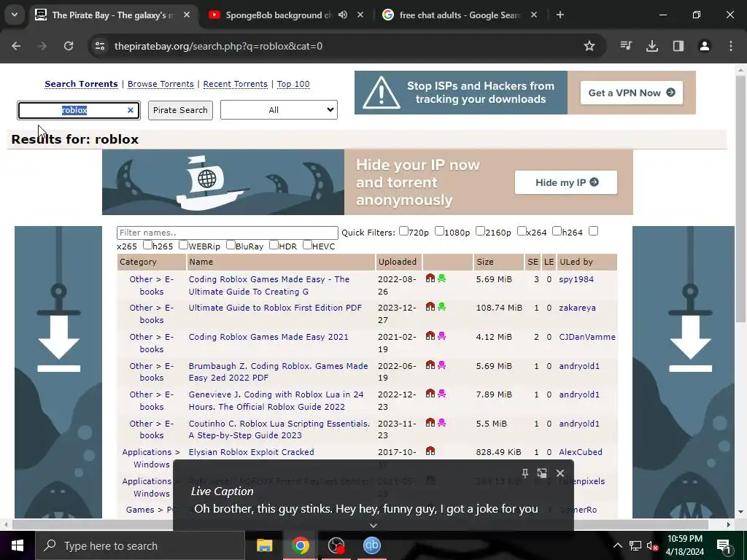Switch to free chat adults Google tab

coord(460,15)
